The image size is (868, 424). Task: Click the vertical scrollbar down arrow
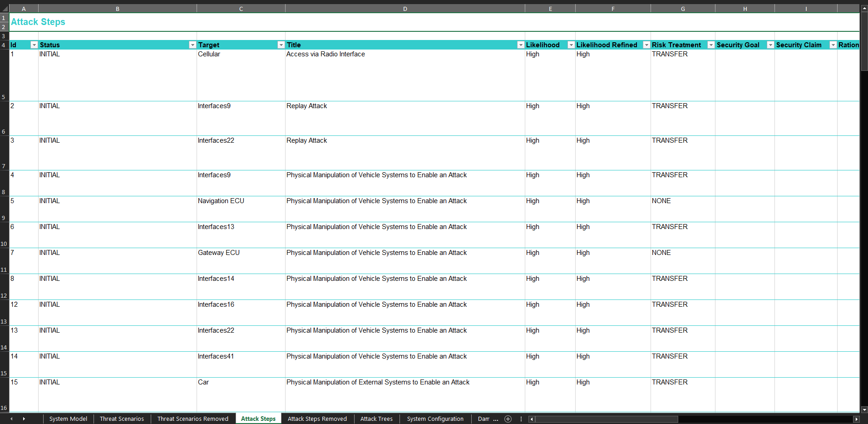click(864, 409)
